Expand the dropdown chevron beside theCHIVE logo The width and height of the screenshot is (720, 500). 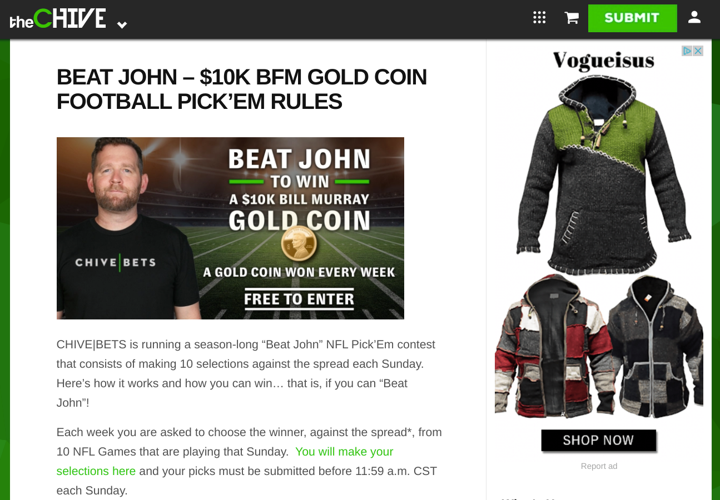pyautogui.click(x=122, y=25)
